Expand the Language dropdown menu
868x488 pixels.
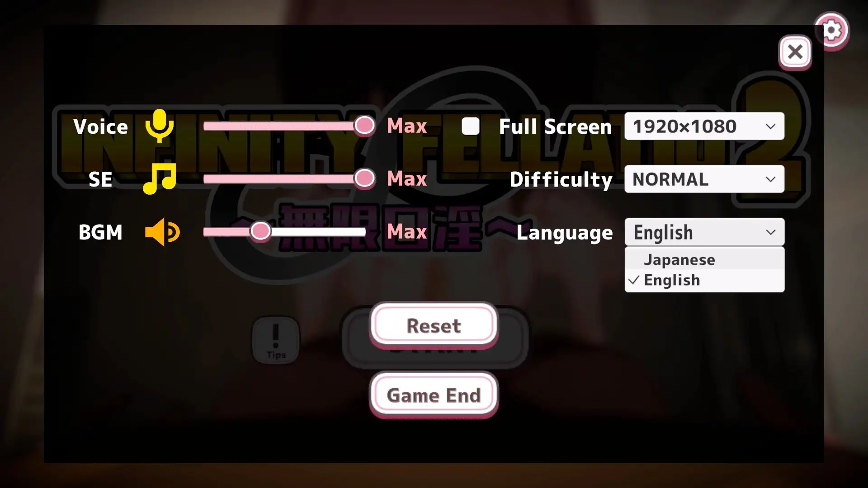705,232
